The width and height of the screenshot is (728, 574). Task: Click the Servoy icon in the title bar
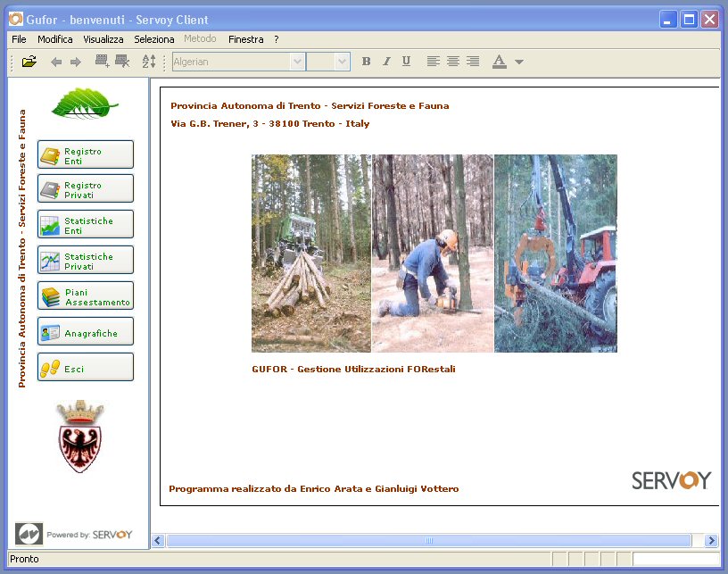pyautogui.click(x=16, y=20)
